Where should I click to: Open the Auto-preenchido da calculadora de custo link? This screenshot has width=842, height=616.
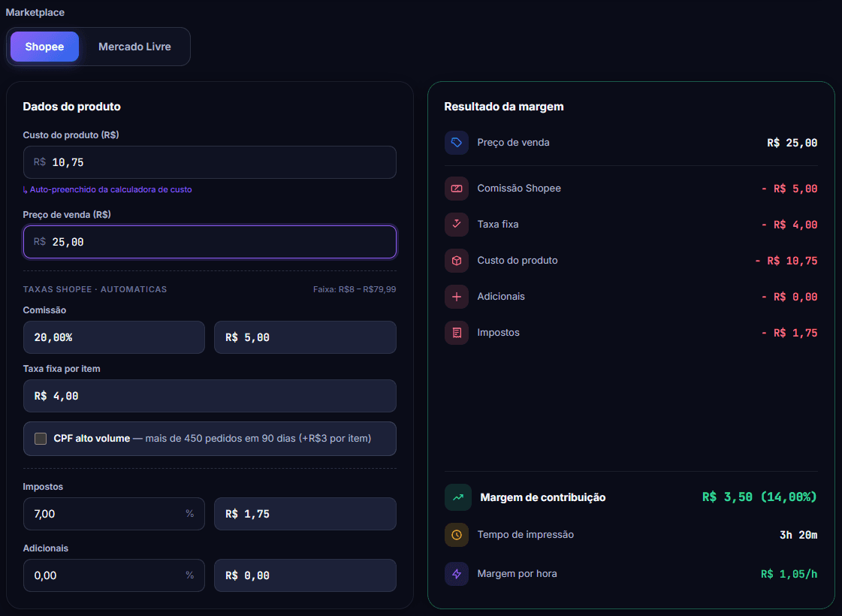pyautogui.click(x=107, y=189)
